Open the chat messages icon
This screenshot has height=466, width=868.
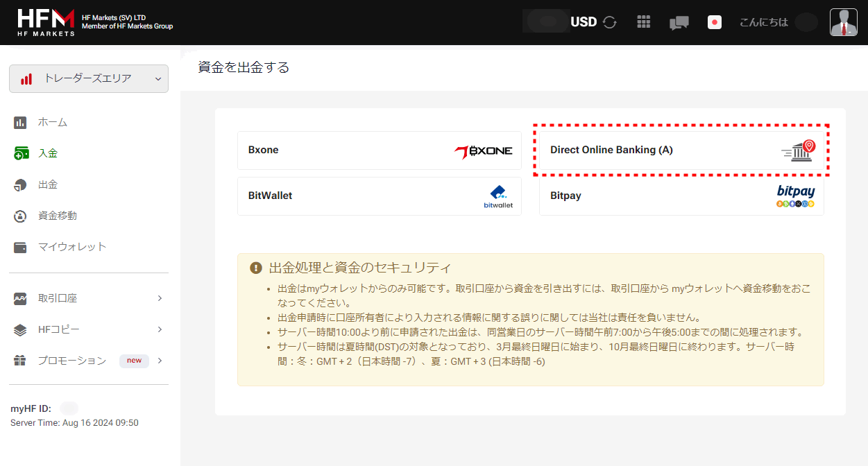679,23
